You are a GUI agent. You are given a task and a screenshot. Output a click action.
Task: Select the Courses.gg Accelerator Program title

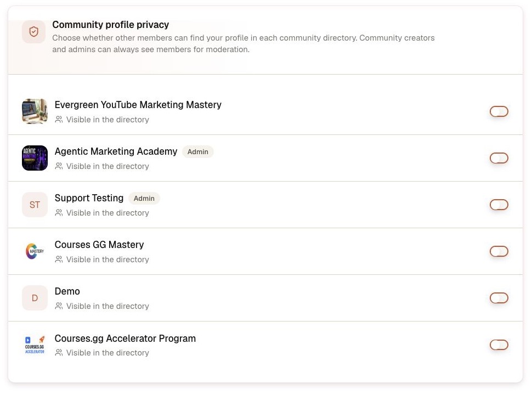pos(125,338)
